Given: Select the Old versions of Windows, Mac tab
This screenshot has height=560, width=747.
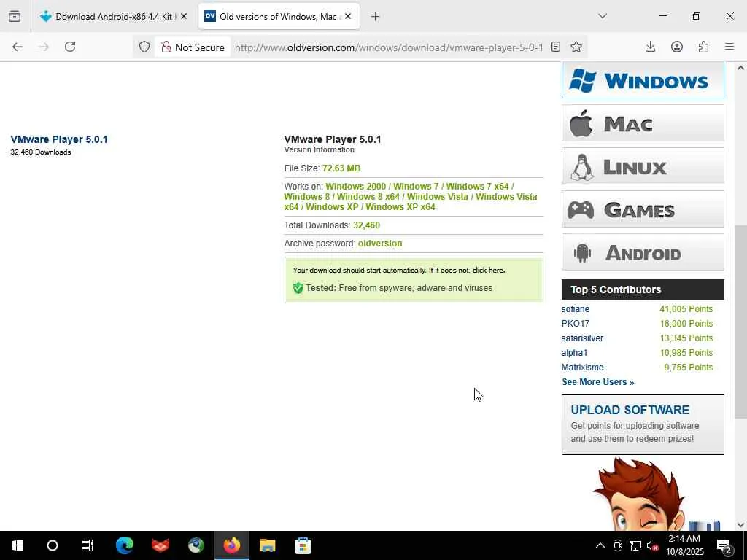Looking at the screenshot, I should pos(279,17).
